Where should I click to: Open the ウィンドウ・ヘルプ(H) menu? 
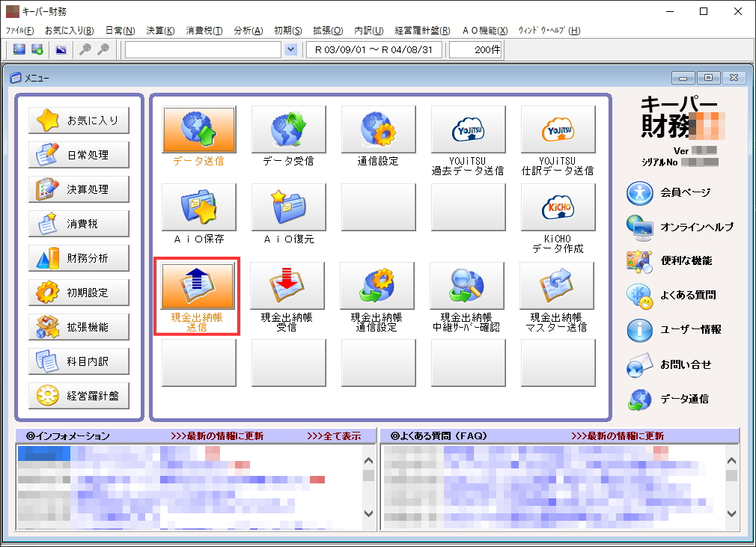(x=549, y=31)
